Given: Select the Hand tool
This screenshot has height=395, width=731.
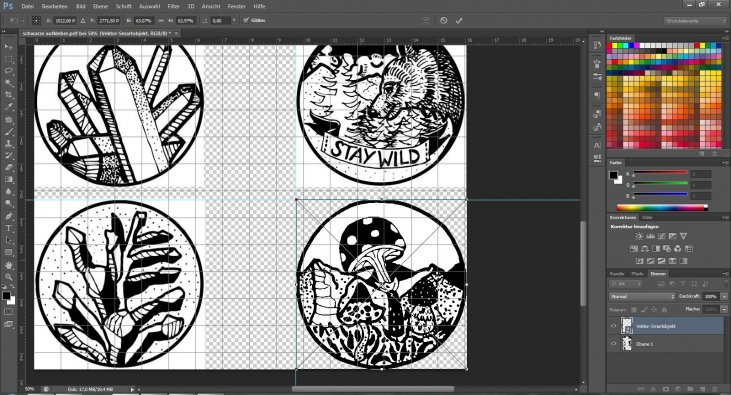Looking at the screenshot, I should pyautogui.click(x=8, y=264).
